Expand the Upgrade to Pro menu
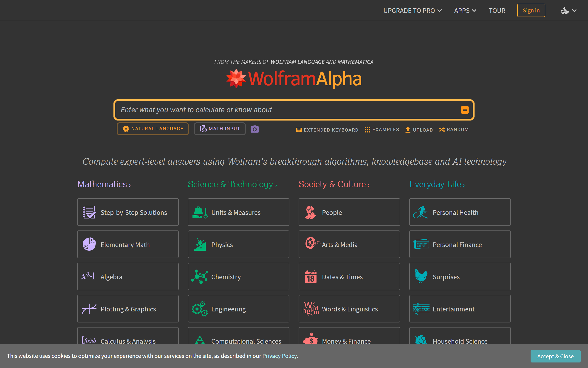 [x=412, y=11]
